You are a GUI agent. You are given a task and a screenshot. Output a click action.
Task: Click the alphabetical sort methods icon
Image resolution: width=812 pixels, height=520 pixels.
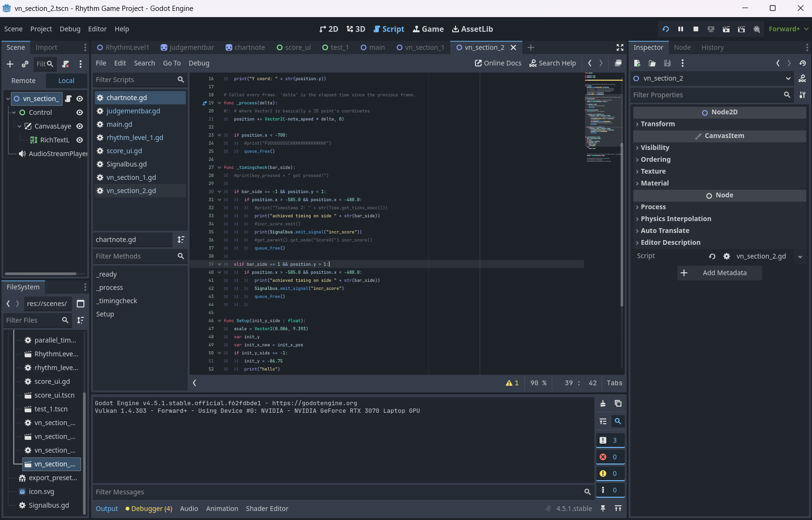pyautogui.click(x=181, y=240)
